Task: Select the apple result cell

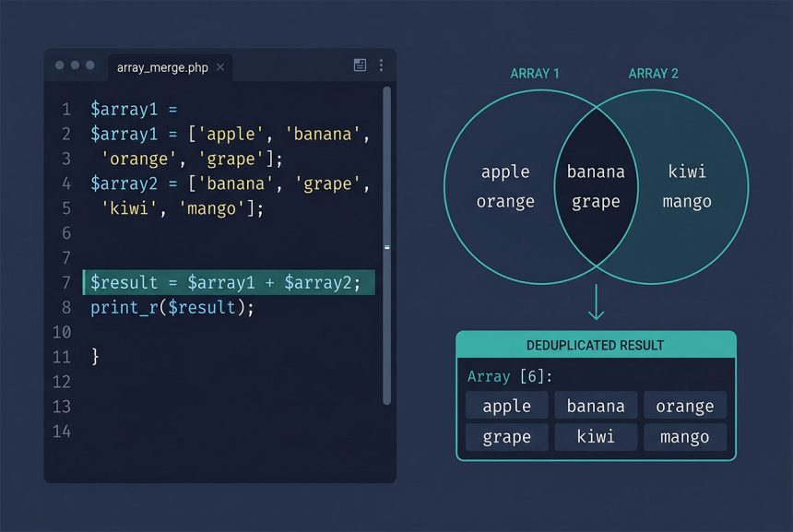Action: pos(507,406)
